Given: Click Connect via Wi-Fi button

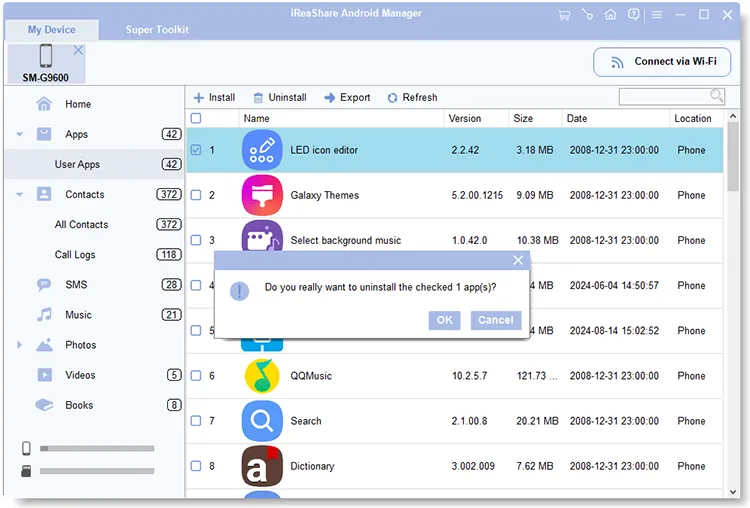Looking at the screenshot, I should pos(662,62).
